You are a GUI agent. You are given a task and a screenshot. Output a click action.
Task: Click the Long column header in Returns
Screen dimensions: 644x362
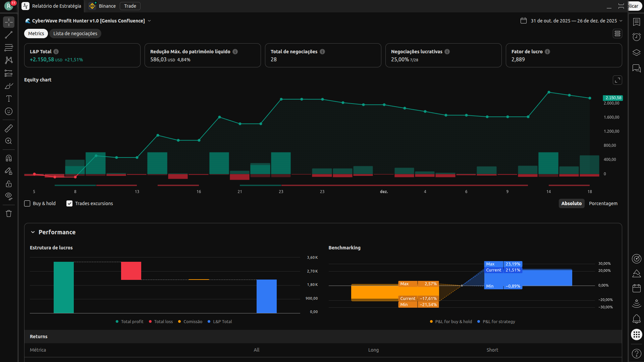pos(373,350)
